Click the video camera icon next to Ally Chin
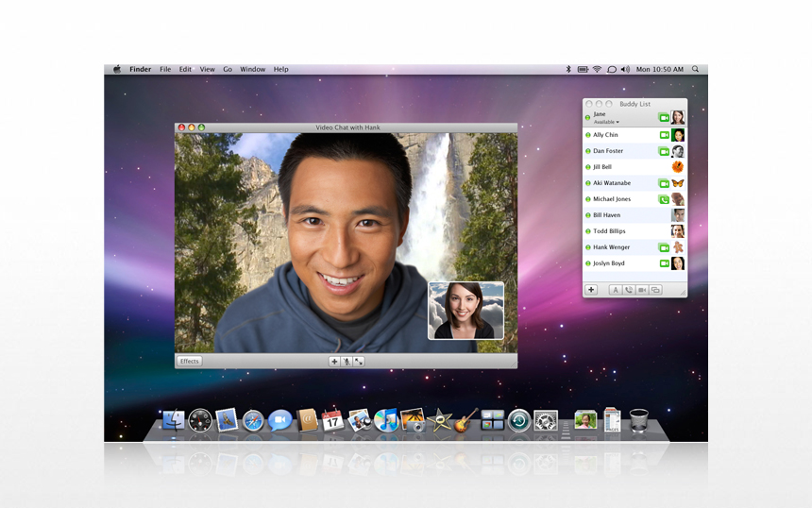This screenshot has width=812, height=508. 664,135
